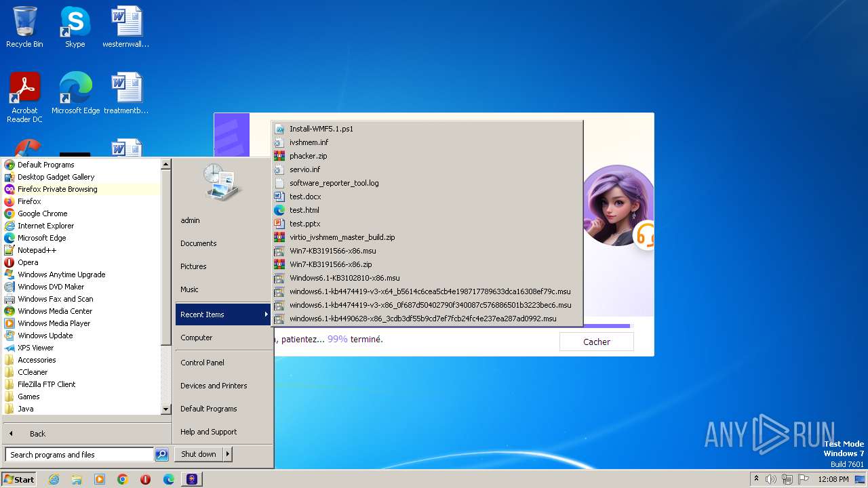This screenshot has height=488, width=868.
Task: Open Opera from taskbar
Action: 146,479
